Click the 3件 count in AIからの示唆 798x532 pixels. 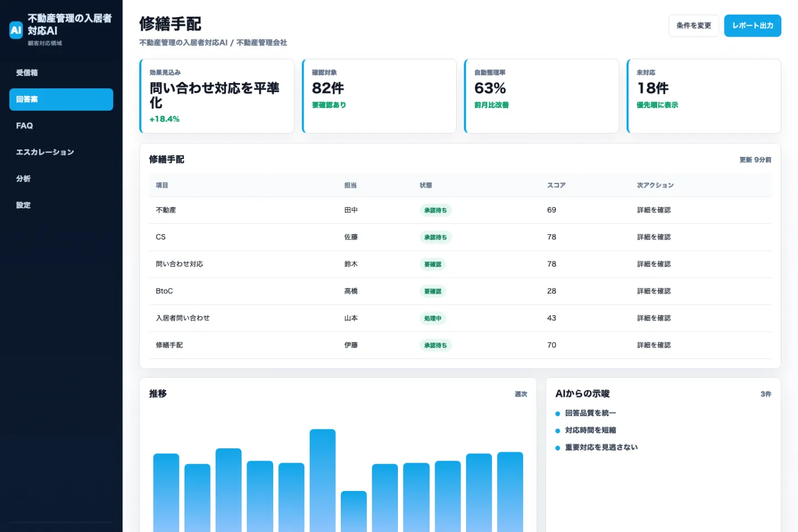click(x=765, y=394)
